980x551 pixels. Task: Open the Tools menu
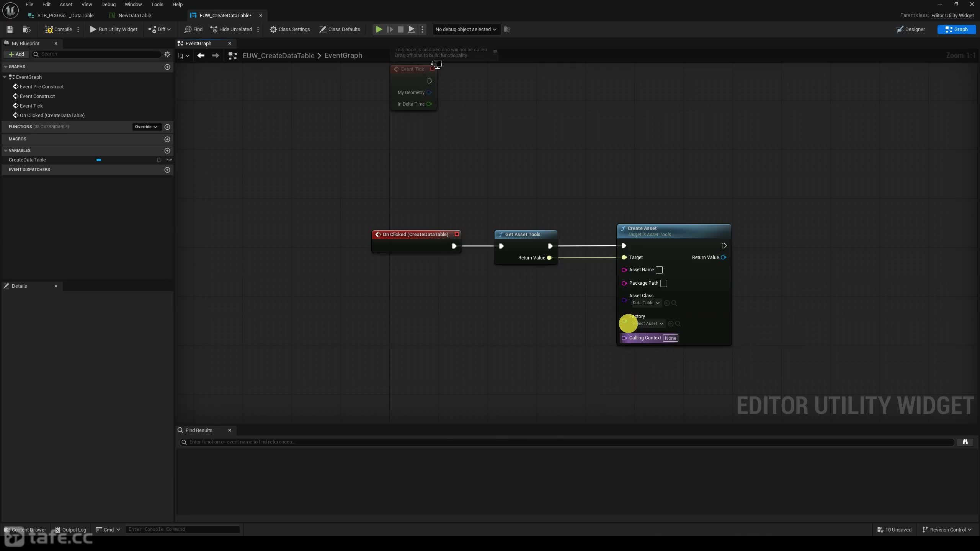157,5
